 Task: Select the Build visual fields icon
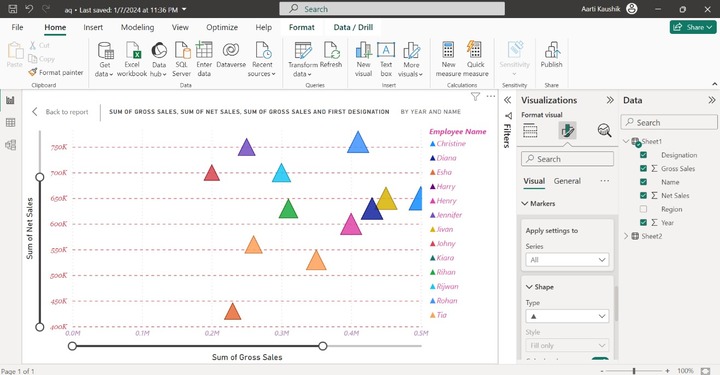(530, 131)
